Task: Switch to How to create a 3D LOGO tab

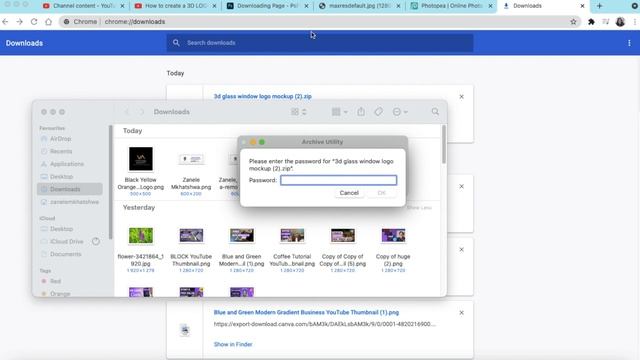Action: 176,6
